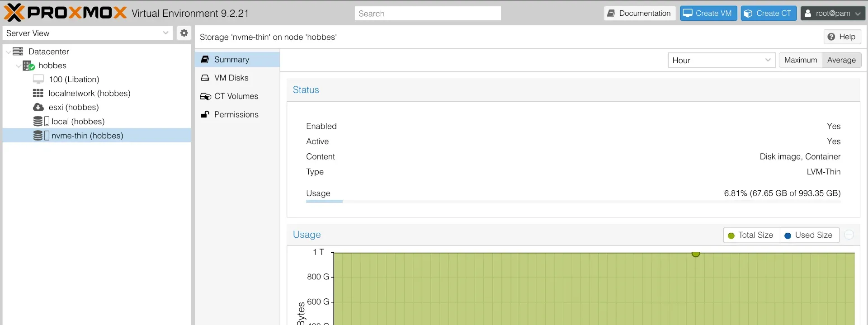Select 100 (Libation) in the tree

coord(97,80)
